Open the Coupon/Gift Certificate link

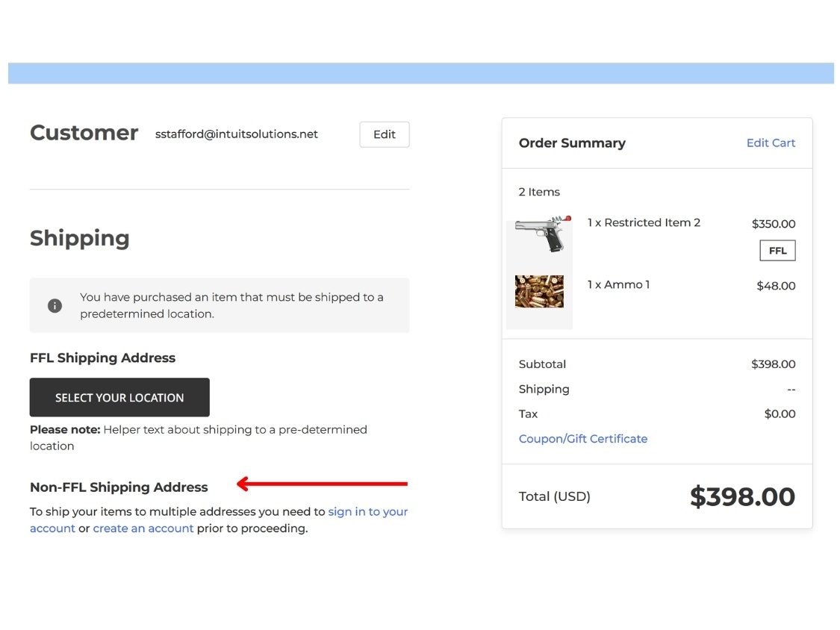coord(583,439)
